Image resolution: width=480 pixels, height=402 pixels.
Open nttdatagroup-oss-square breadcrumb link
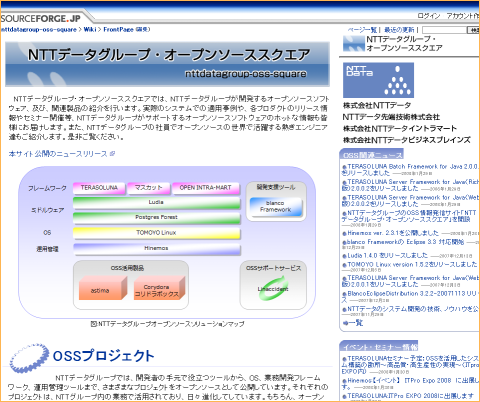[x=38, y=30]
